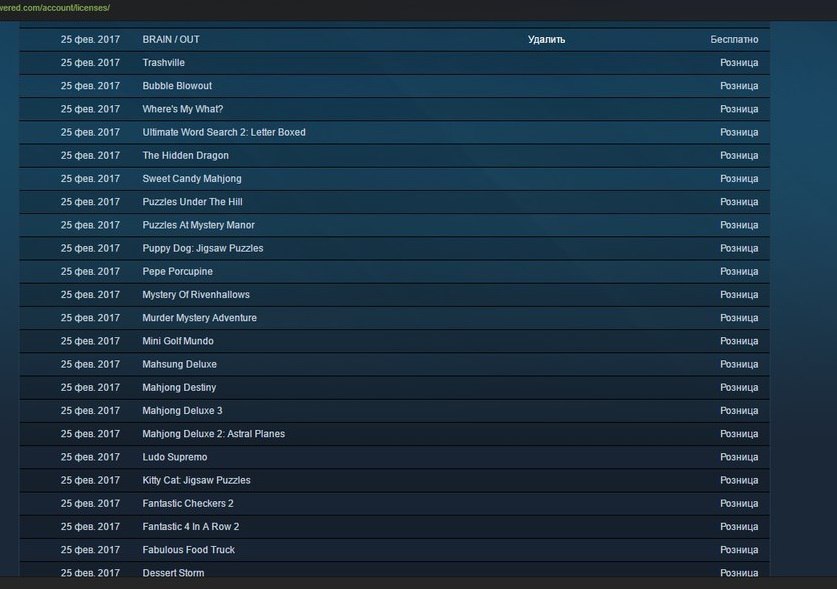
Task: Click the Trashville game title
Action: 163,63
